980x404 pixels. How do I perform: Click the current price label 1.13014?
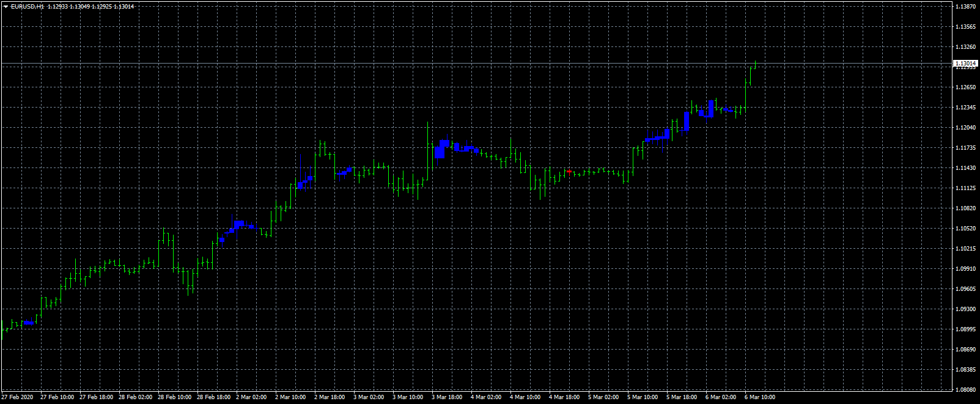965,63
